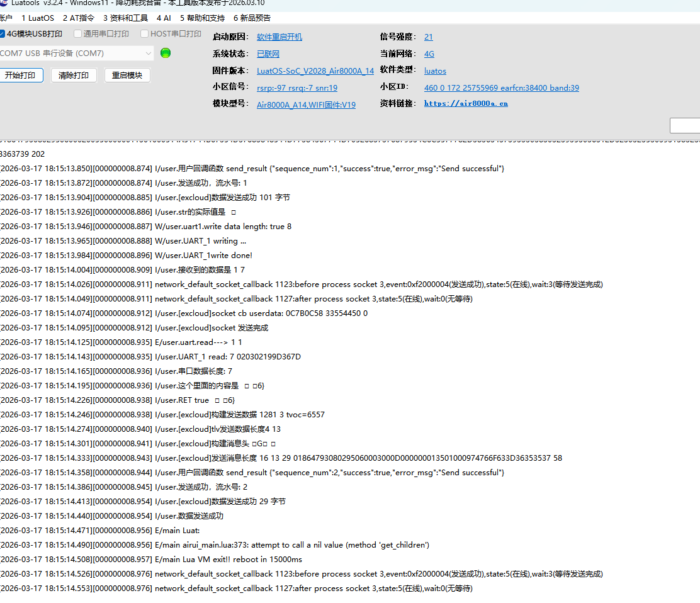Click the current network 4G link
Viewport: 700px width, 603px height.
429,54
